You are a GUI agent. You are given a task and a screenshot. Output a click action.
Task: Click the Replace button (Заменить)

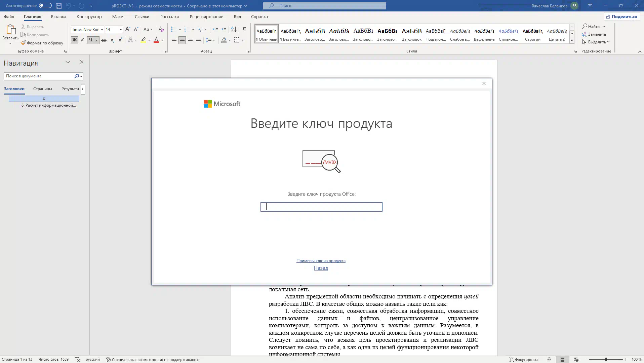point(594,34)
